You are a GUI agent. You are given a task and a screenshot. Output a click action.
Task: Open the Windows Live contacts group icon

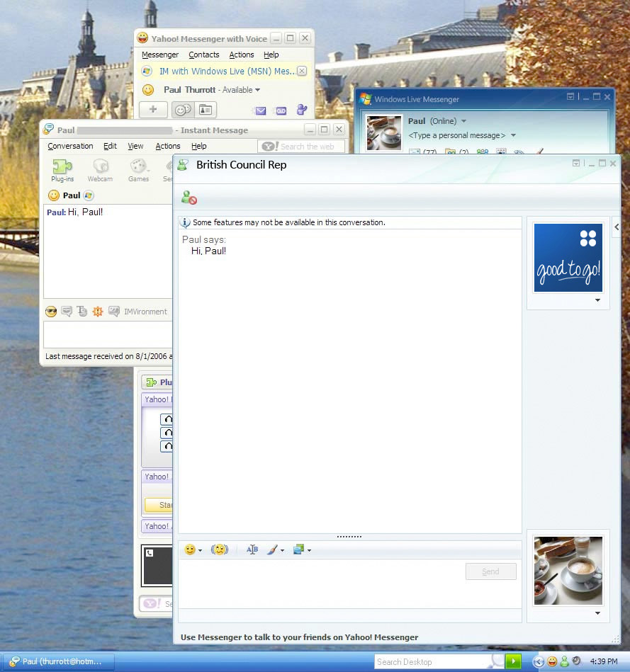pyautogui.click(x=483, y=152)
